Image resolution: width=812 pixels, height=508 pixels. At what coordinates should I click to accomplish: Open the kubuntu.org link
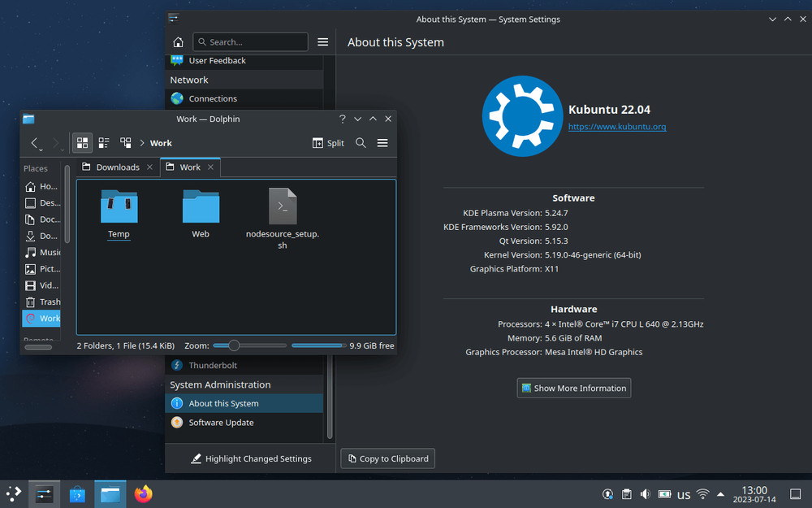[x=617, y=127]
